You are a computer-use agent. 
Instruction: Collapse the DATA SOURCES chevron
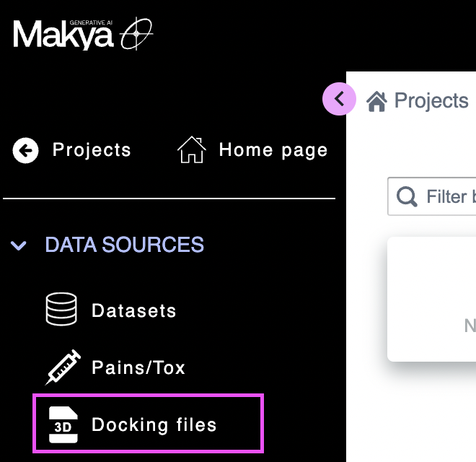19,245
